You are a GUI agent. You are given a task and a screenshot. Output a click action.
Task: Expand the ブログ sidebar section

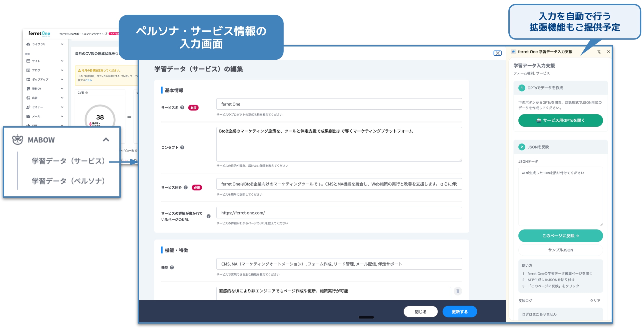(62, 70)
